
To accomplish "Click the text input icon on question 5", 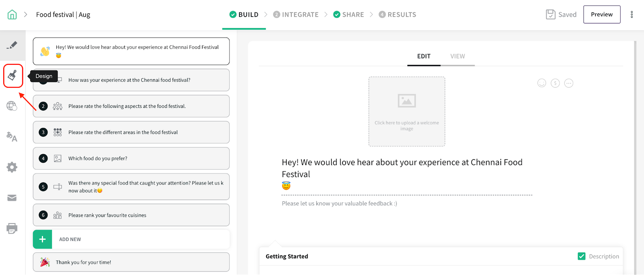I will coord(58,187).
